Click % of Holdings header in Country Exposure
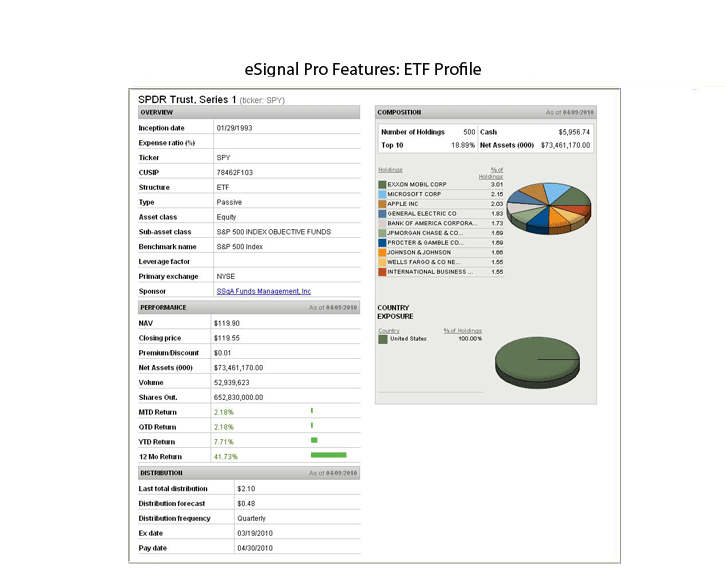The height and width of the screenshot is (580, 725). pyautogui.click(x=463, y=331)
